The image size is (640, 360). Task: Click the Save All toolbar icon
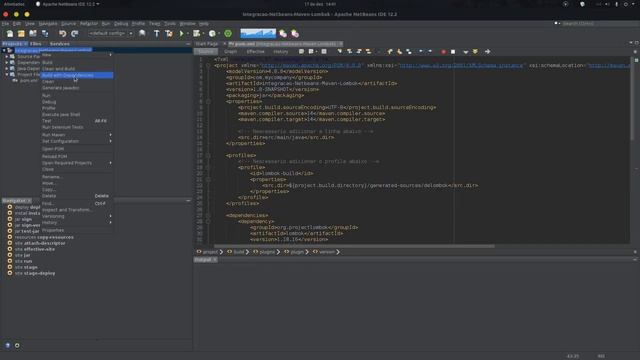coord(45,33)
